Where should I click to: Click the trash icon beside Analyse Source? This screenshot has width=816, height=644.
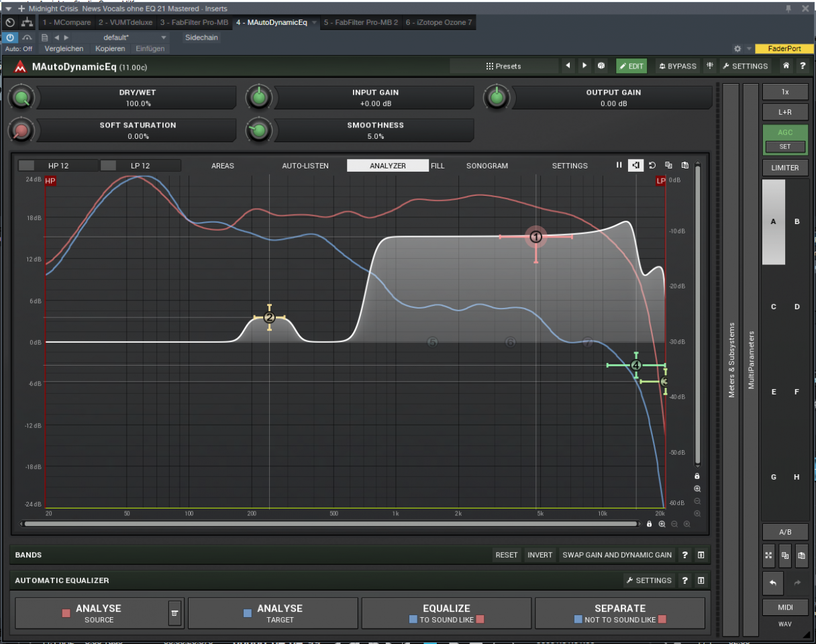[174, 612]
